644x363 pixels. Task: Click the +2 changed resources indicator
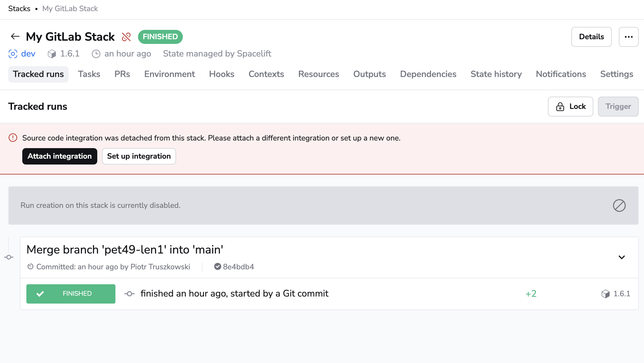tap(531, 294)
